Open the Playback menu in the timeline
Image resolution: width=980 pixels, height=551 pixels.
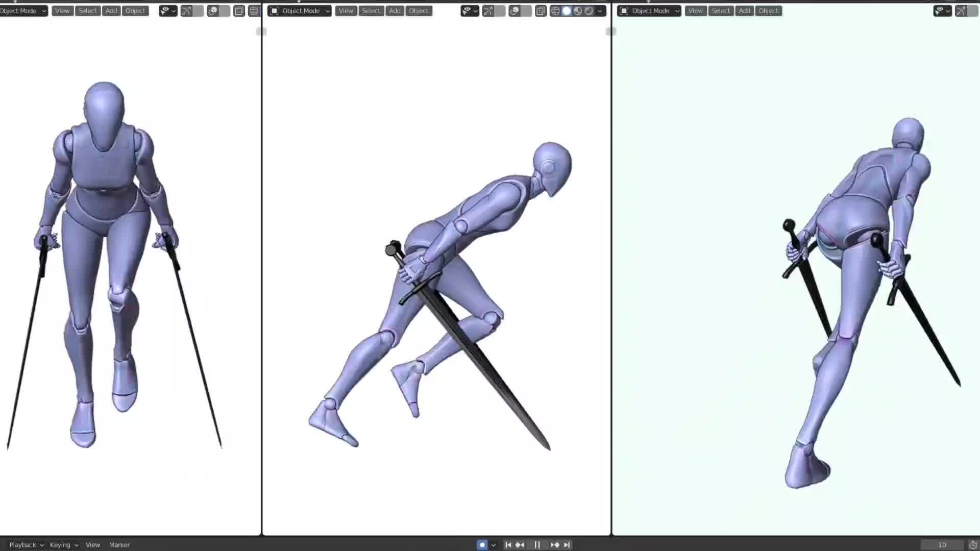click(x=23, y=544)
